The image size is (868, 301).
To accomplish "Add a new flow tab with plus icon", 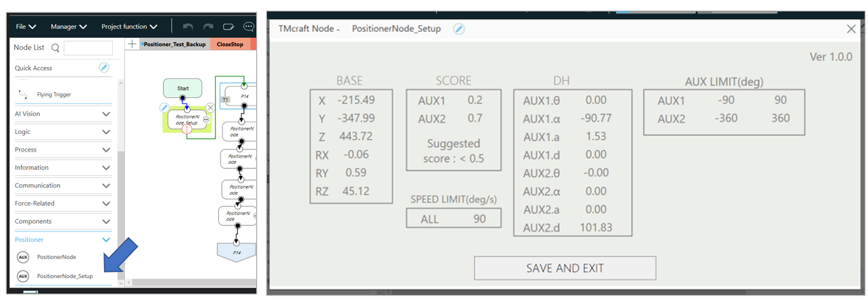I will [x=132, y=45].
